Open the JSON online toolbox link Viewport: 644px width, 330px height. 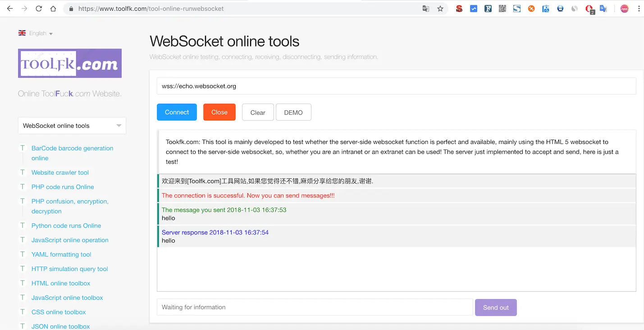tap(60, 326)
